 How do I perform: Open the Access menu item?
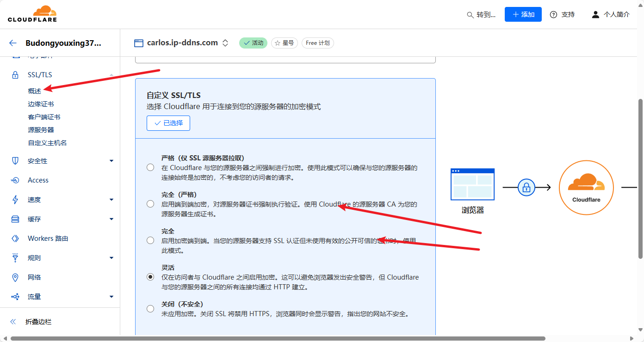click(x=38, y=180)
